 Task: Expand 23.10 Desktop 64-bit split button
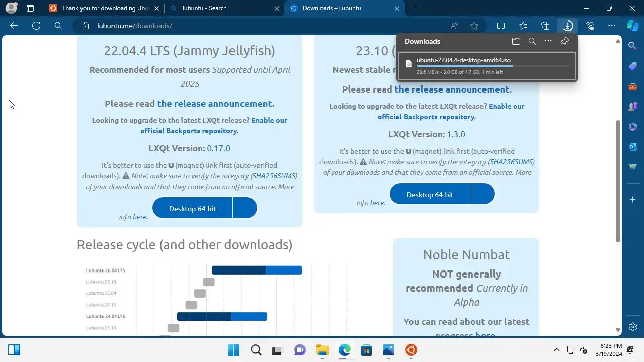pos(482,194)
